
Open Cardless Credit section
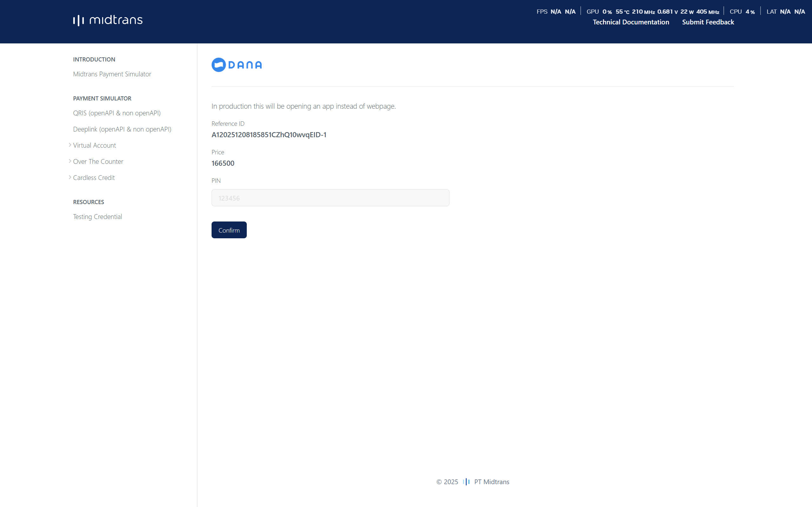(94, 178)
